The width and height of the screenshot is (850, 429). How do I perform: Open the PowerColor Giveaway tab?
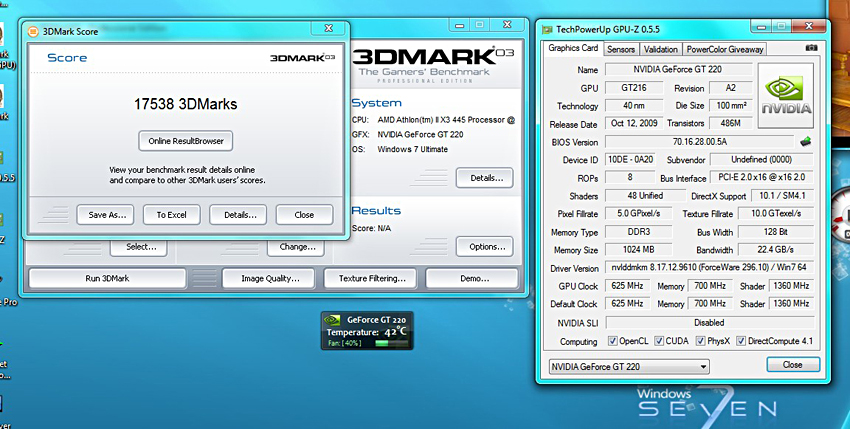[725, 49]
